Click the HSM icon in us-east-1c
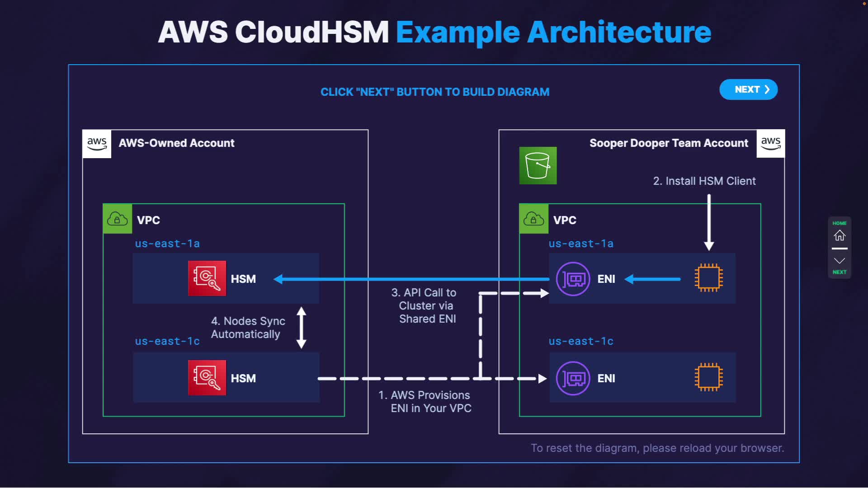This screenshot has height=488, width=868. click(x=207, y=378)
